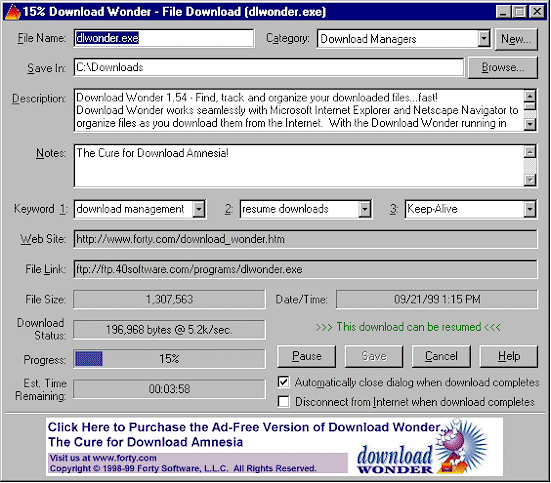This screenshot has width=551, height=483.
Task: Enable Disconnect from Internet when download completes
Action: (x=284, y=402)
